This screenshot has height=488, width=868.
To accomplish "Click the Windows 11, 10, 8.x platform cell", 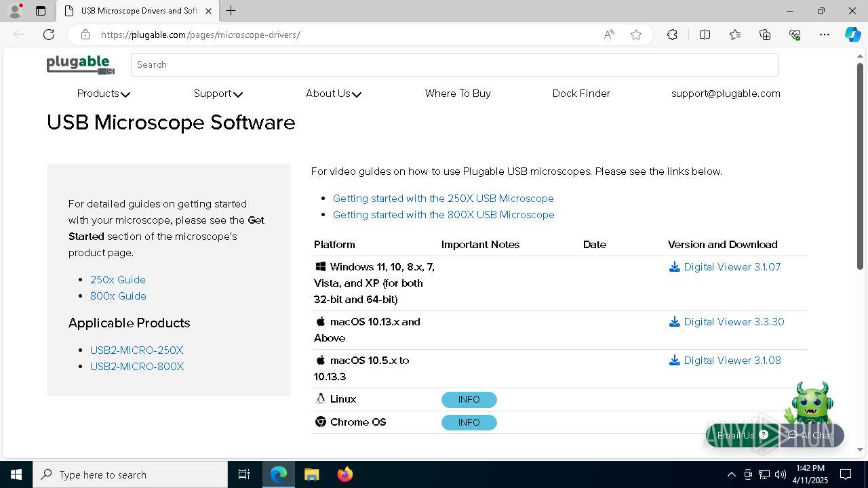I will (x=374, y=283).
